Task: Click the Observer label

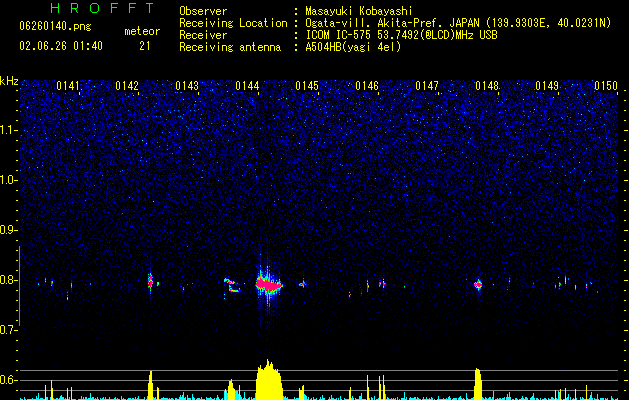Action: click(x=203, y=11)
